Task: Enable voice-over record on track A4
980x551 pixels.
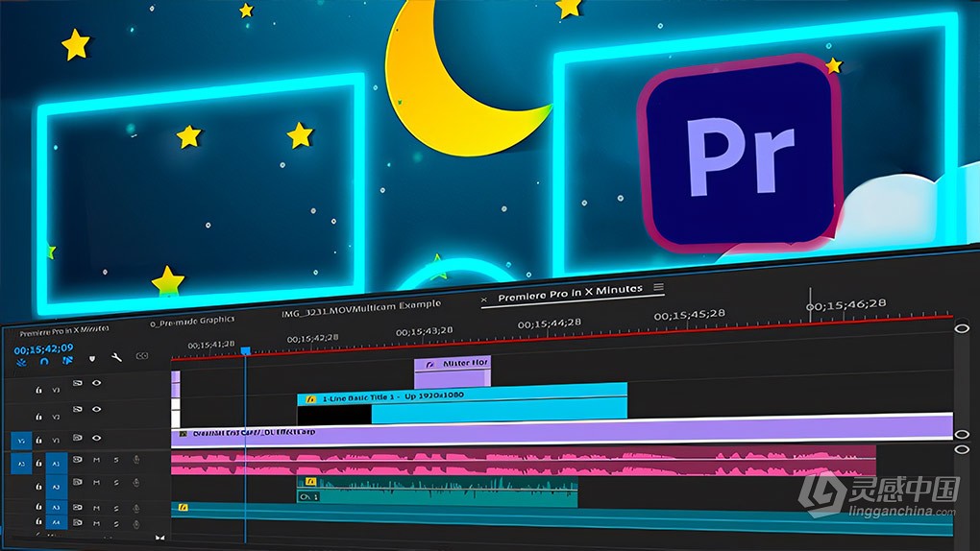Action: coord(136,523)
